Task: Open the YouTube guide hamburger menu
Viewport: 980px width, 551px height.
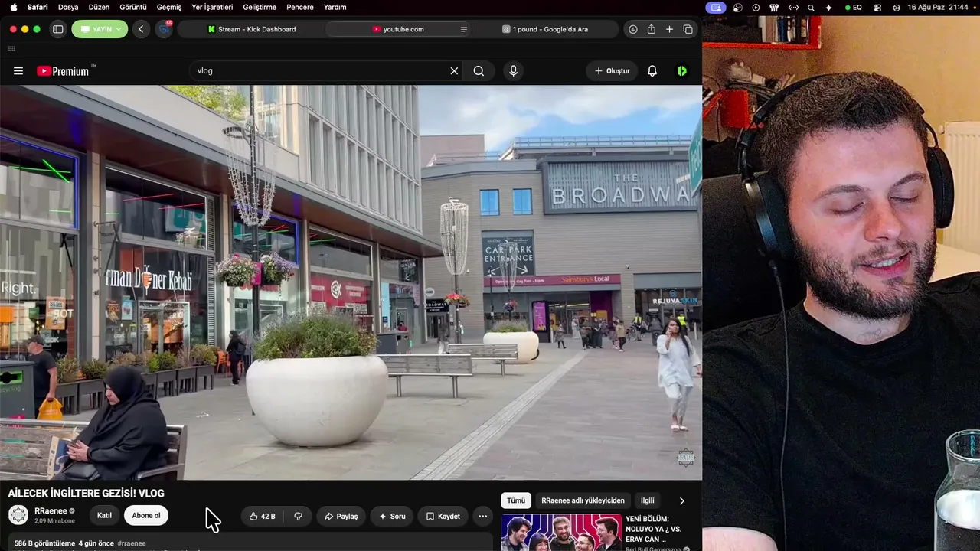Action: [x=18, y=71]
